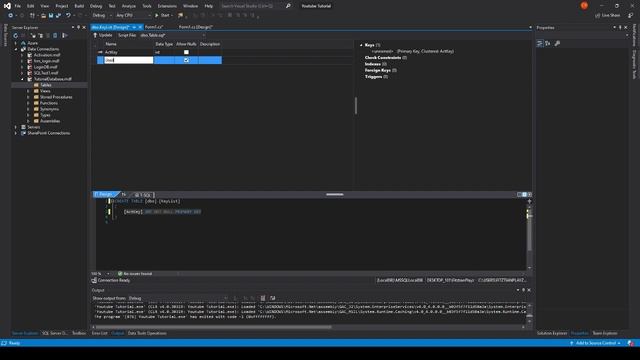Open the Any CPU platform dropdown

tap(133, 15)
